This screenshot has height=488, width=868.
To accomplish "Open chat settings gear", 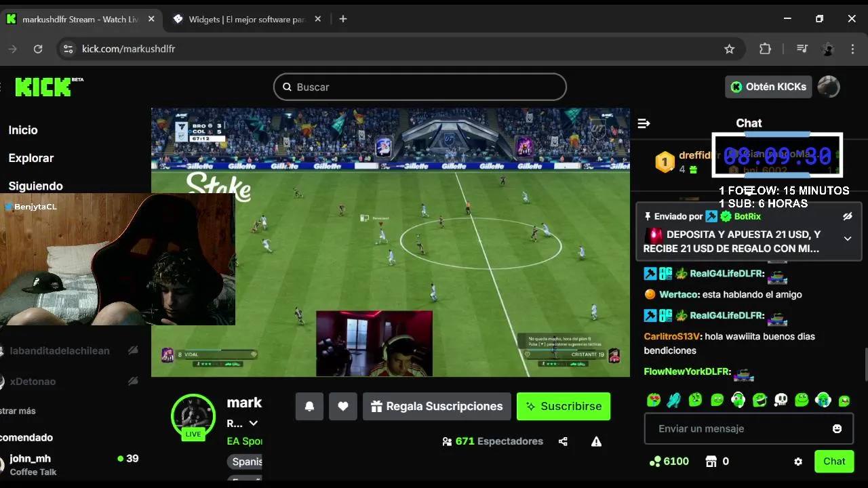I will [x=798, y=462].
